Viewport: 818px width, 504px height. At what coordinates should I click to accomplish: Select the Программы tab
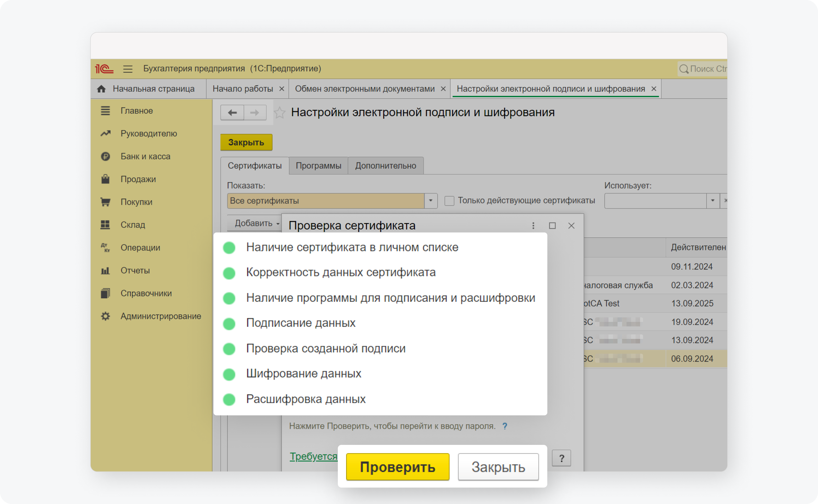(319, 166)
